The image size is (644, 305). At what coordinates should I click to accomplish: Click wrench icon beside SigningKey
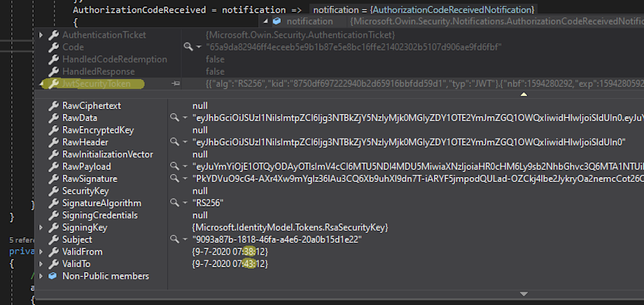pyautogui.click(x=53, y=227)
